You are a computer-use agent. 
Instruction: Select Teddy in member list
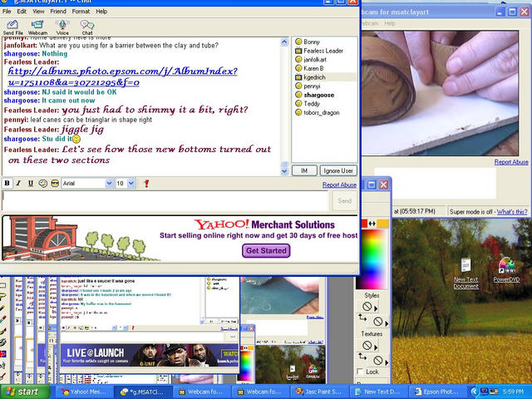[312, 103]
